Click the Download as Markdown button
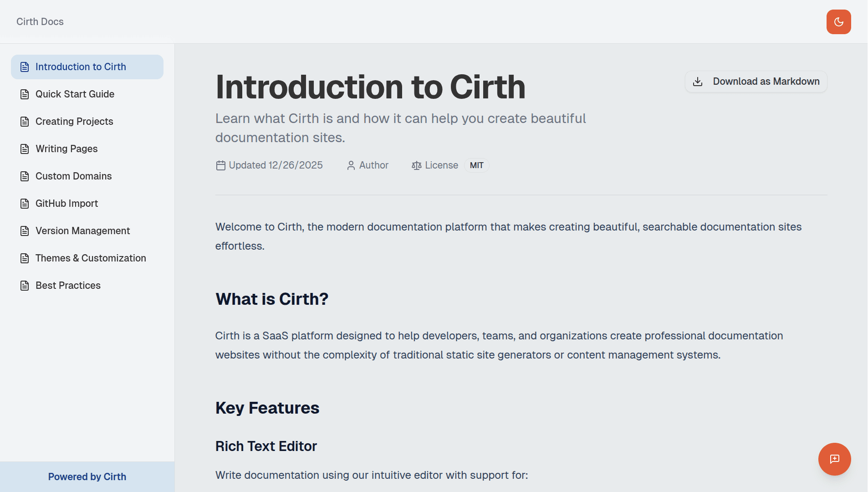 tap(756, 81)
